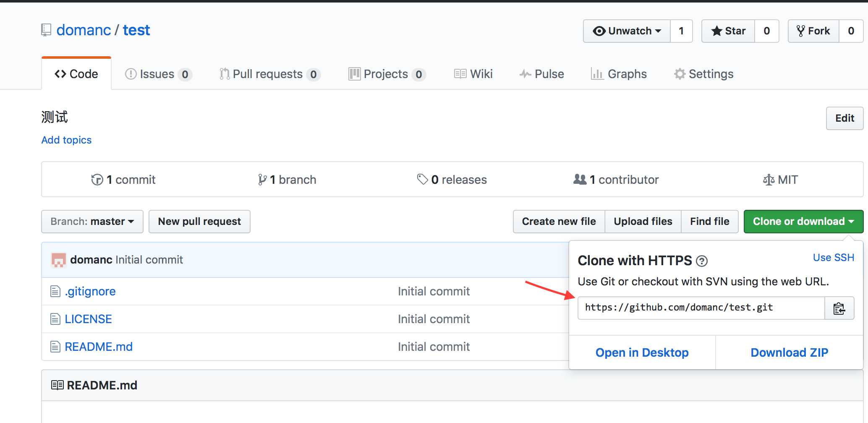Open the Projects tab

click(x=387, y=74)
